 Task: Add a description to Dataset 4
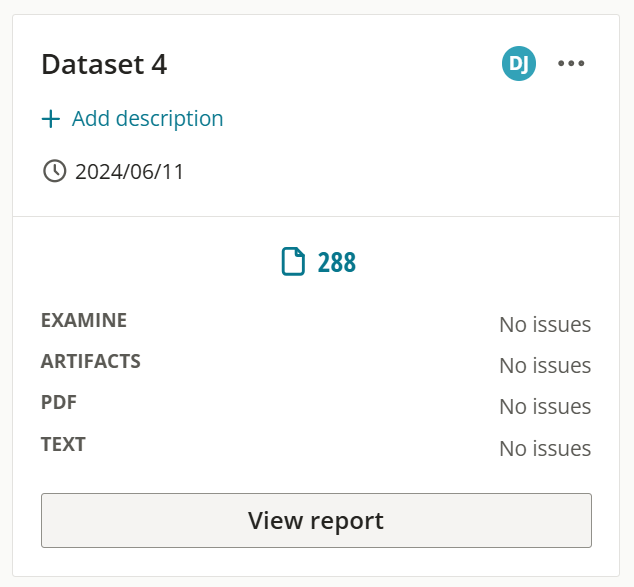pyautogui.click(x=132, y=119)
